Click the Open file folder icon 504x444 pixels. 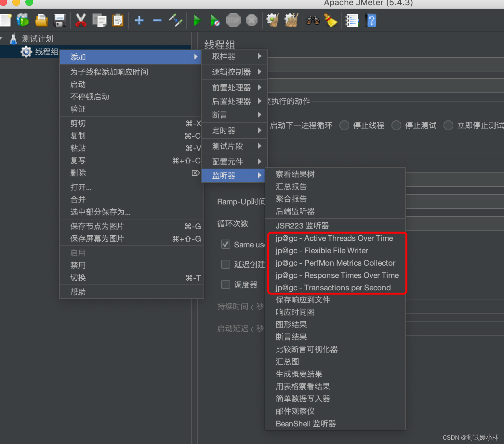pyautogui.click(x=41, y=20)
